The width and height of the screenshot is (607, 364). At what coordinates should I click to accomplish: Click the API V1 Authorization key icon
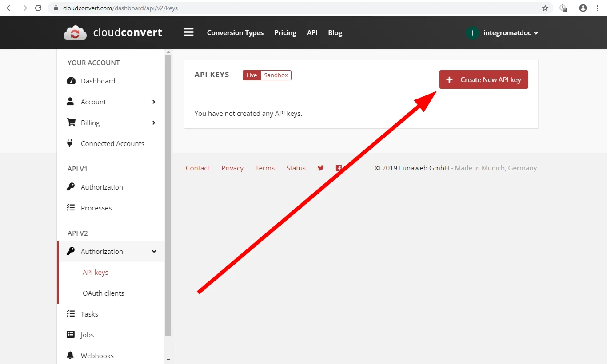71,187
